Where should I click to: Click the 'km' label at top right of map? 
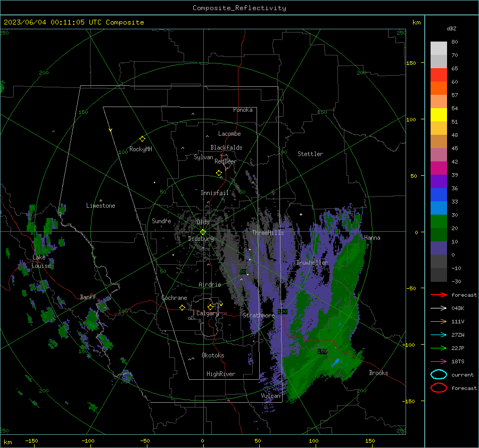tap(416, 22)
